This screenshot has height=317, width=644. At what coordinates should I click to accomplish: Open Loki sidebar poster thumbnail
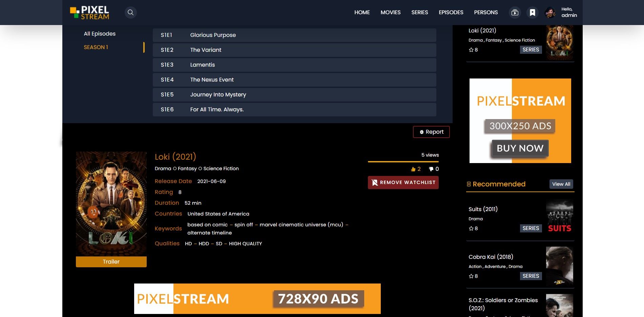[560, 42]
